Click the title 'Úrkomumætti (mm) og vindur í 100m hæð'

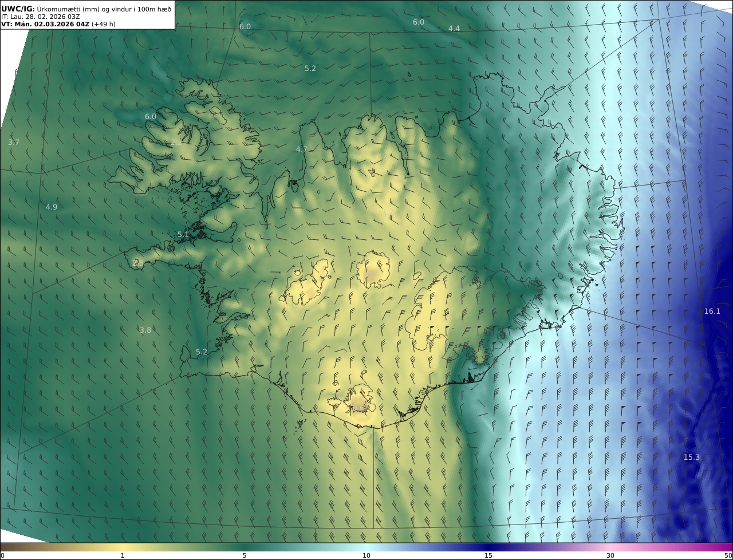click(x=104, y=9)
